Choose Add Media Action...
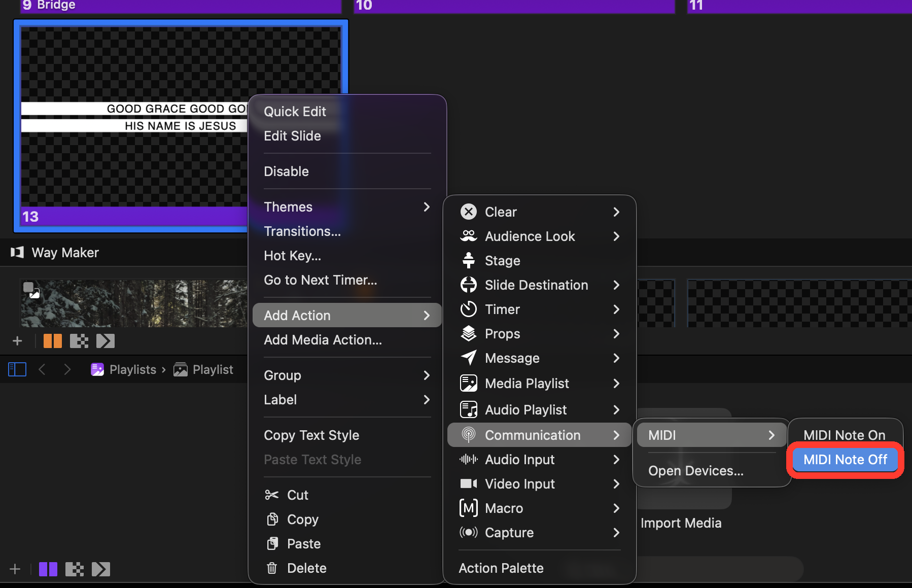 (x=323, y=340)
